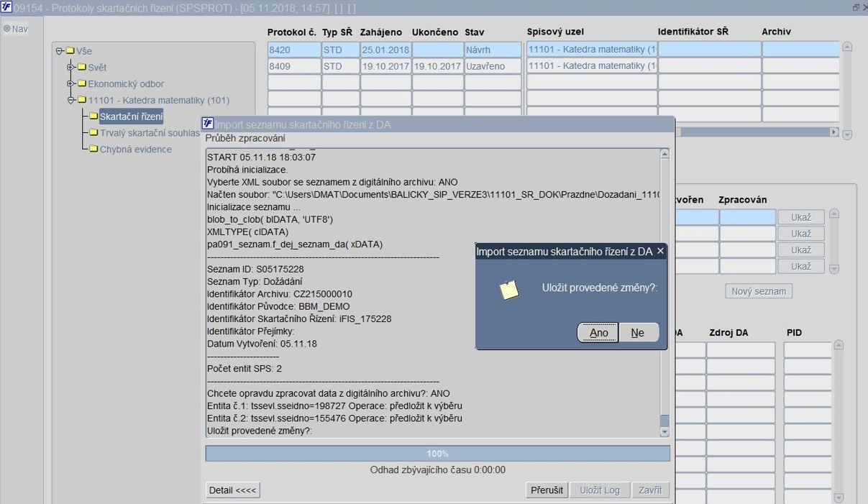Click the protocol table scroll down arrow
The image size is (868, 504).
pyautogui.click(x=847, y=134)
